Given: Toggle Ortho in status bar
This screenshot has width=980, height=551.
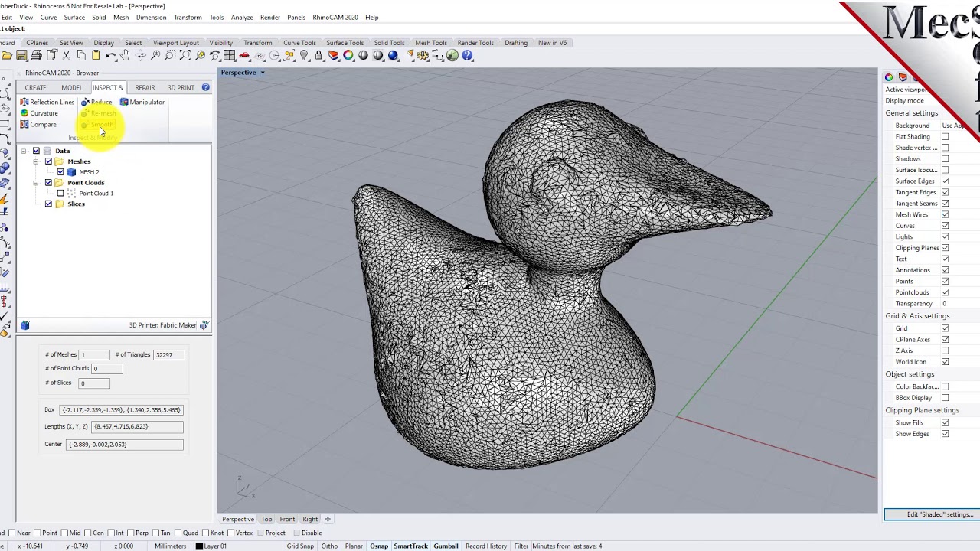Looking at the screenshot, I should (329, 546).
